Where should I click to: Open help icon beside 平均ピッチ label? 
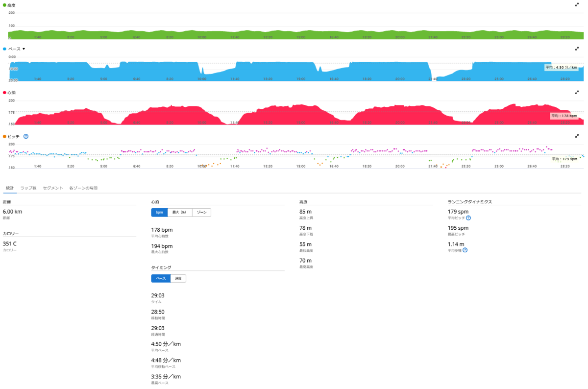[x=469, y=218]
